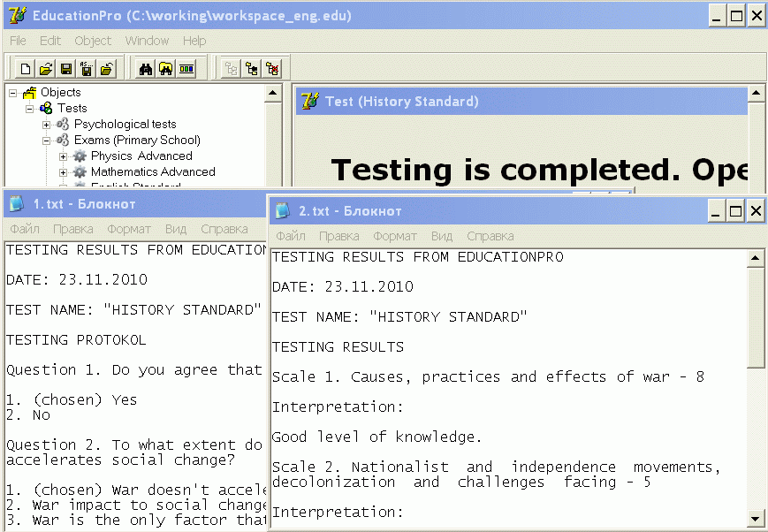Open a workspace using the open folder icon
The image size is (768, 532).
tap(45, 68)
